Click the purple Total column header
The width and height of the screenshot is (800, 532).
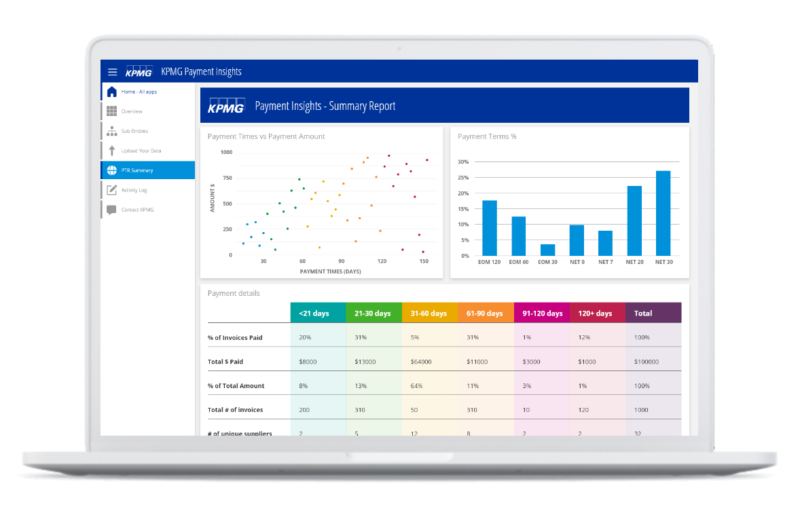[x=653, y=313]
